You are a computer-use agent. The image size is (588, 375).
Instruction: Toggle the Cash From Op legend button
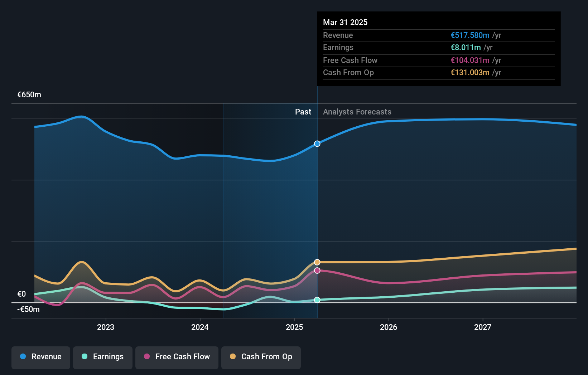tap(261, 357)
